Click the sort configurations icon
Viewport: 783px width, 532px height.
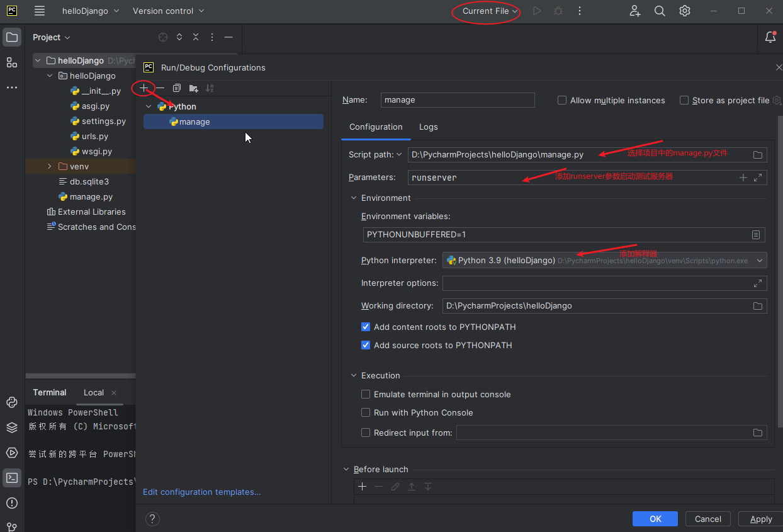[210, 88]
